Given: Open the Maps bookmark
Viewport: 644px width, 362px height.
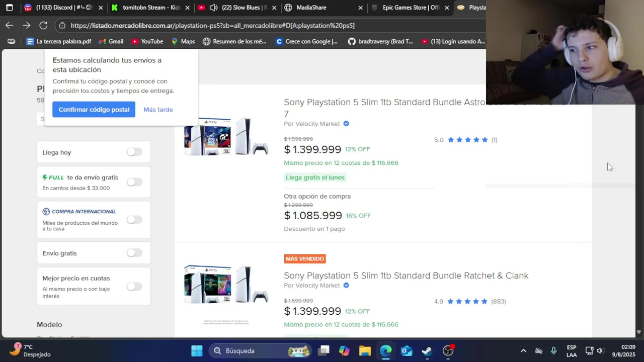Looking at the screenshot, I should (183, 41).
